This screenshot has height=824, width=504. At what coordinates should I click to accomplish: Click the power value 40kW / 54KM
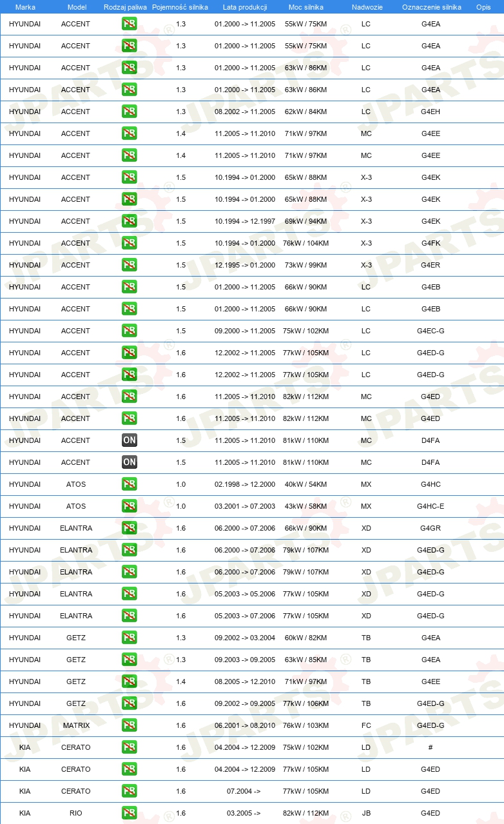[x=305, y=484]
